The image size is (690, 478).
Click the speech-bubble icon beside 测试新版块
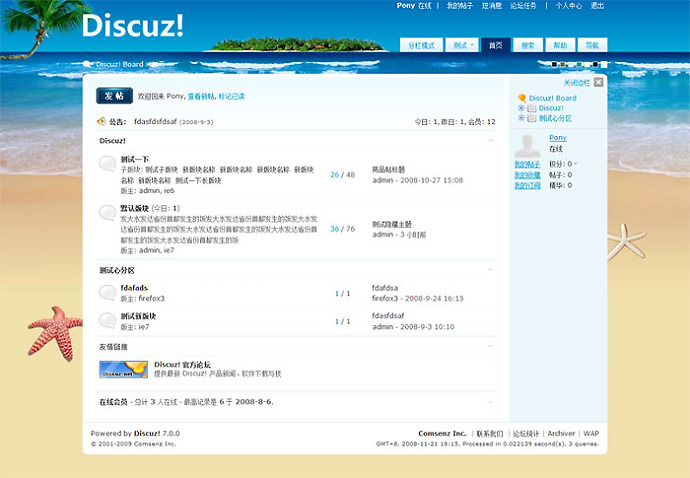[x=107, y=320]
